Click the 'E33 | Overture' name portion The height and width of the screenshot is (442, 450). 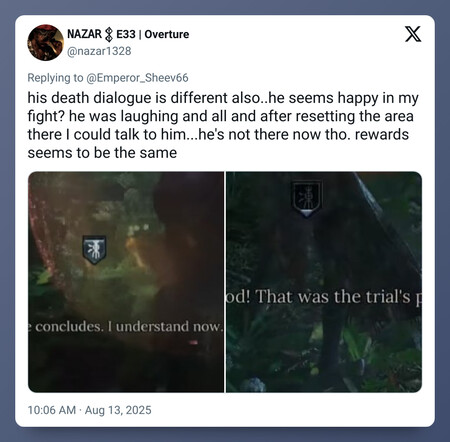pyautogui.click(x=153, y=34)
